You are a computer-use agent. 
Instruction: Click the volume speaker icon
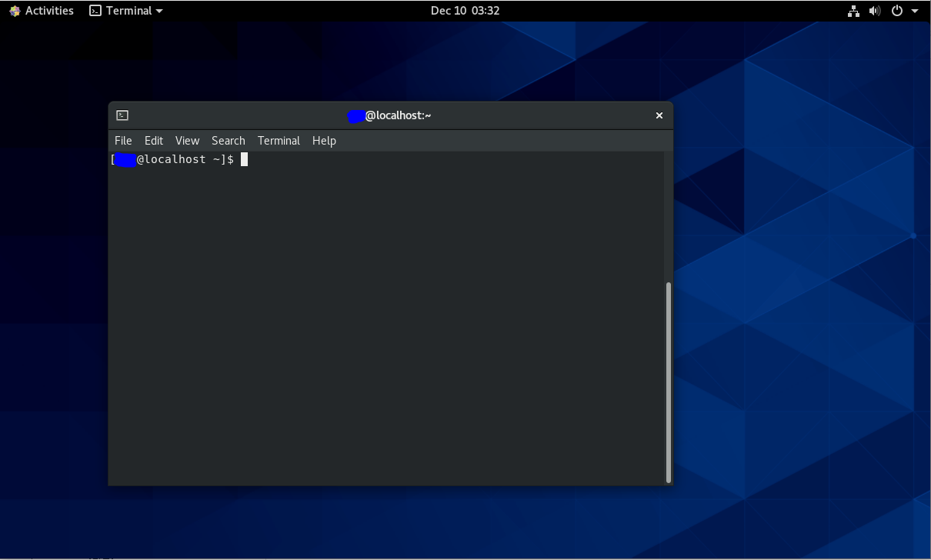click(875, 11)
